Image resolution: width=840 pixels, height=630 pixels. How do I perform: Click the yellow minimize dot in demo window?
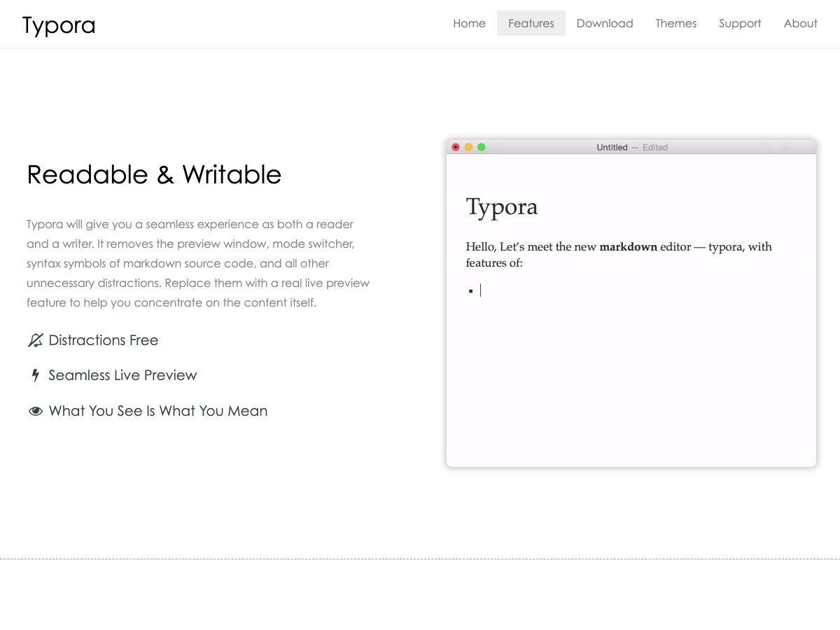468,147
